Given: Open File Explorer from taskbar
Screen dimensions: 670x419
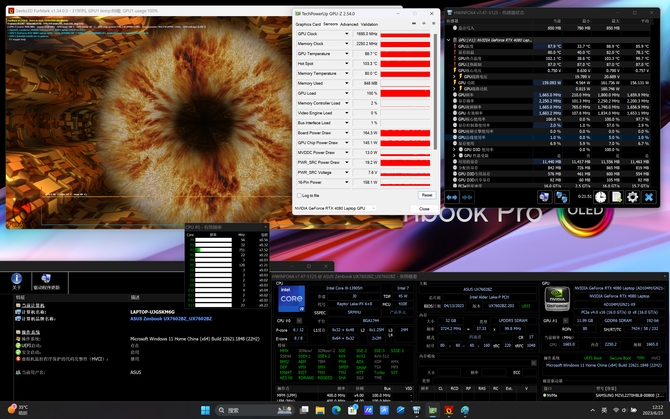Looking at the screenshot, I should click(320, 410).
